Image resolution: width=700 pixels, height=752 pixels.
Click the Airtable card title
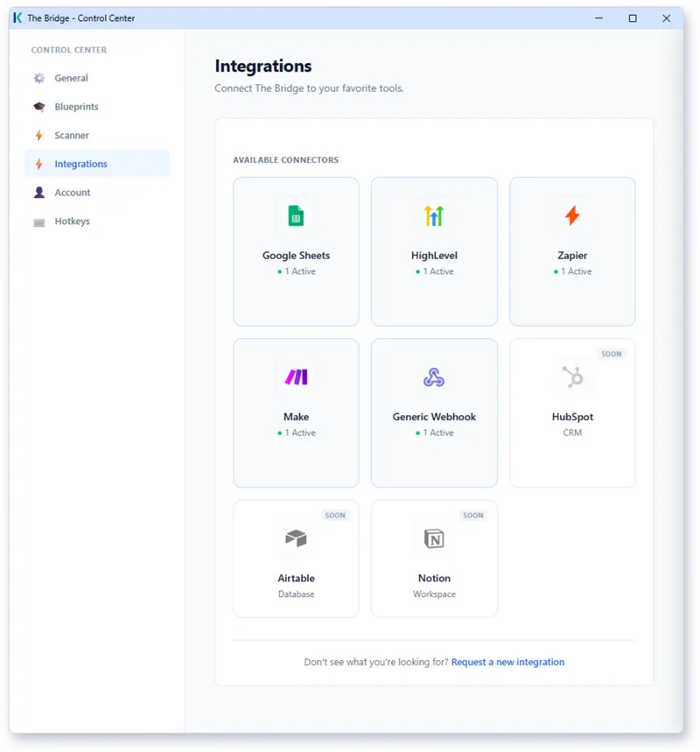pos(296,578)
